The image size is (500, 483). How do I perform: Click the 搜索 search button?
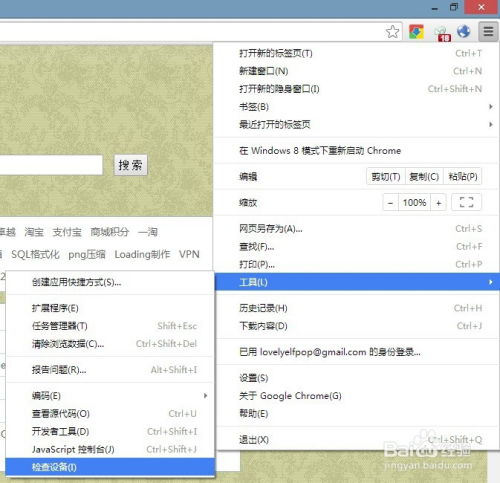[x=130, y=165]
